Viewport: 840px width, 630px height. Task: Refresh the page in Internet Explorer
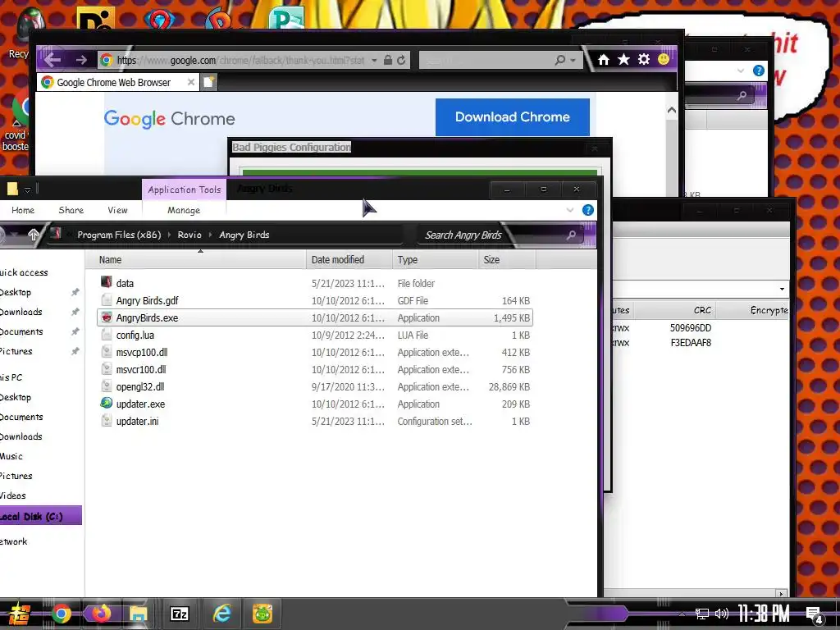click(400, 60)
